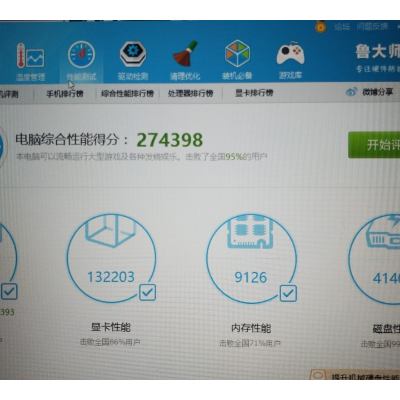This screenshot has width=400, height=400.
Task: Open 驱动检测 driver detection icon
Action: (133, 54)
